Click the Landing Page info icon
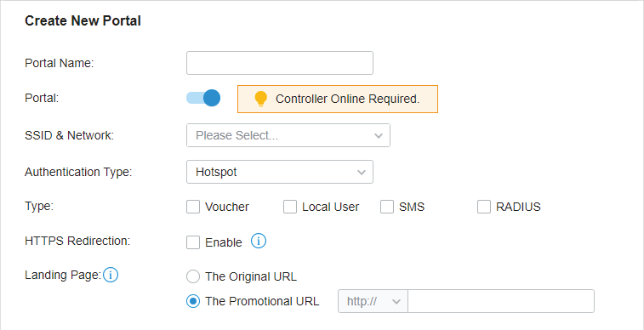 111,275
